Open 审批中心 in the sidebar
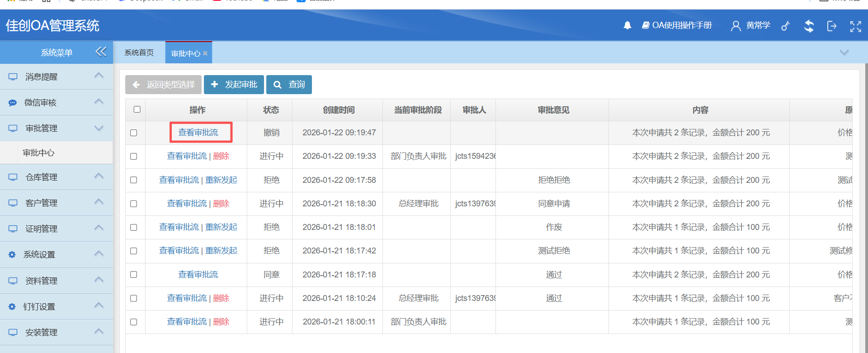868x353 pixels. pyautogui.click(x=39, y=153)
